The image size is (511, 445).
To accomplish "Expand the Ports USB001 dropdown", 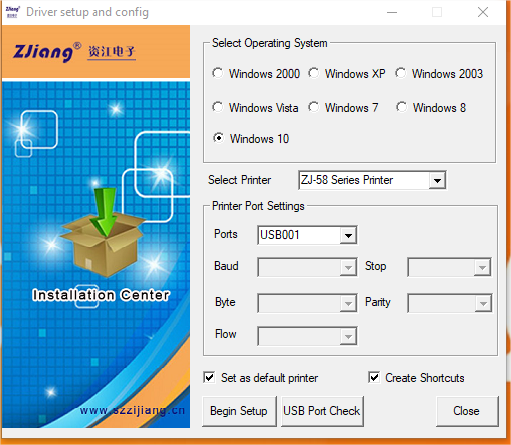I will click(x=307, y=235).
